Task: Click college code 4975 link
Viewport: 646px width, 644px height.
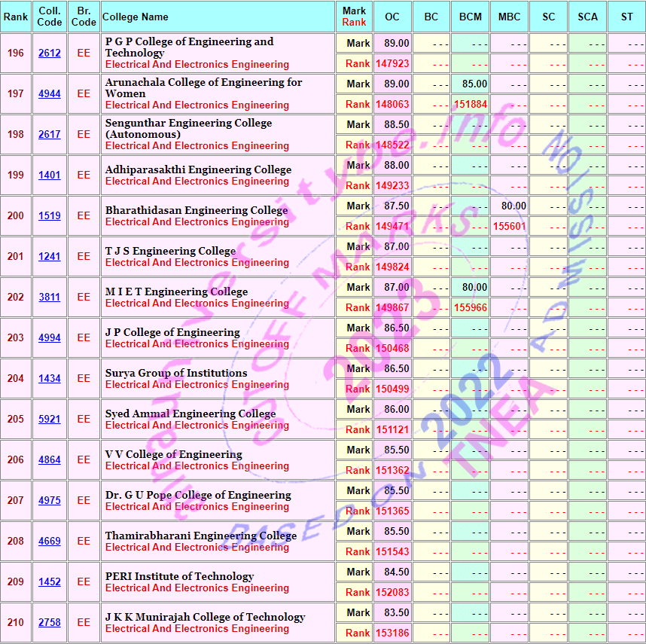Action: click(x=50, y=501)
